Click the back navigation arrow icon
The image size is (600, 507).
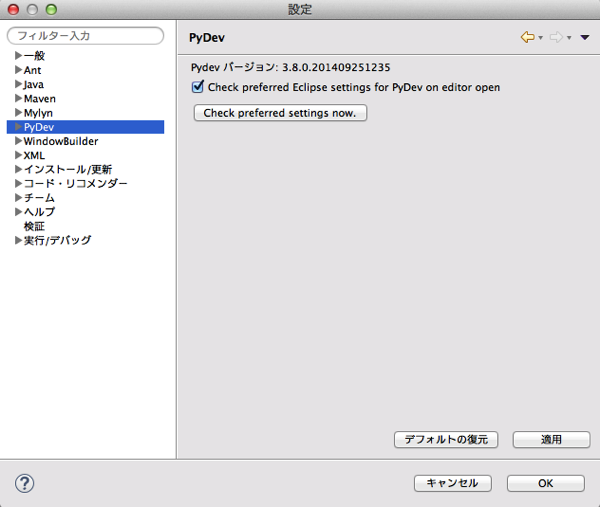tap(527, 37)
